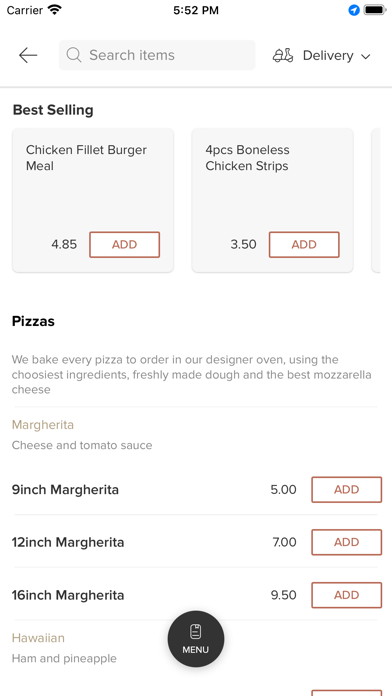The width and height of the screenshot is (392, 696).
Task: Add 4pcs Boneless Chicken Strips
Action: (304, 245)
